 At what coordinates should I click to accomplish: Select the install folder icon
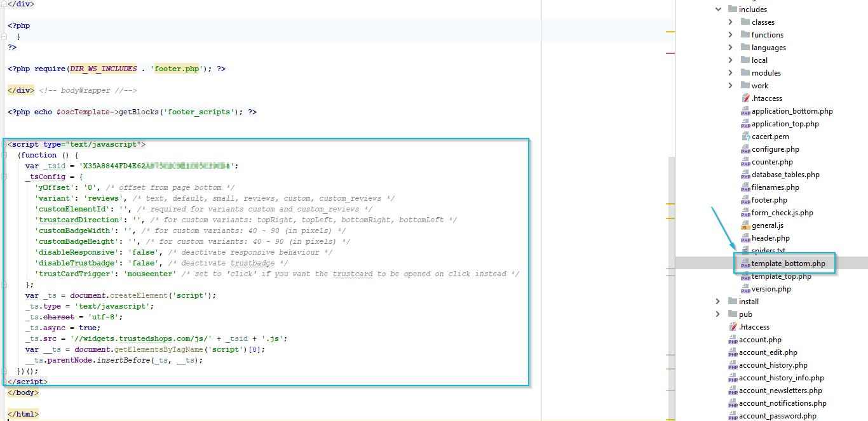(x=733, y=302)
